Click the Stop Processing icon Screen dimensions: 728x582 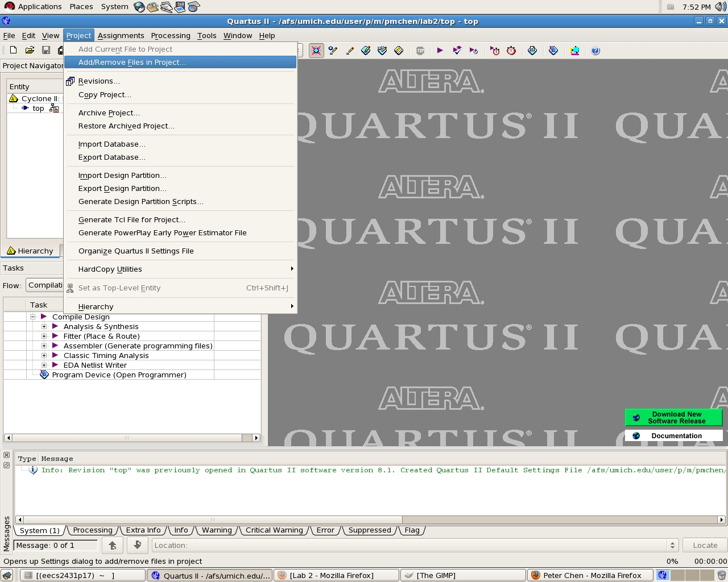(x=420, y=51)
